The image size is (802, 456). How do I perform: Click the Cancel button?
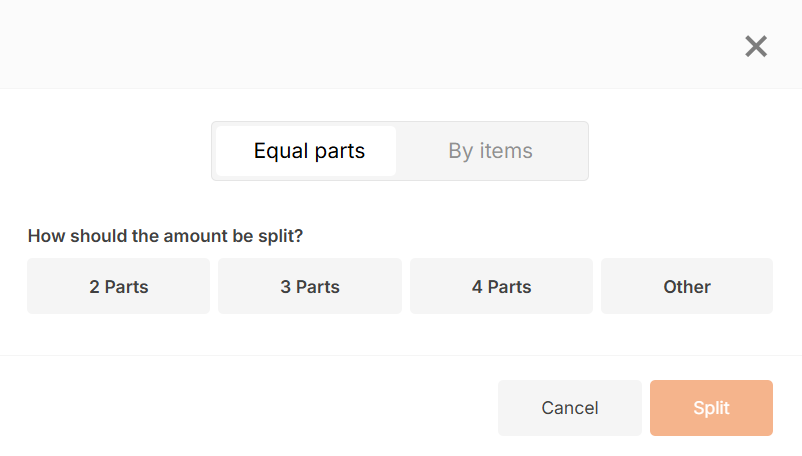[x=570, y=408]
